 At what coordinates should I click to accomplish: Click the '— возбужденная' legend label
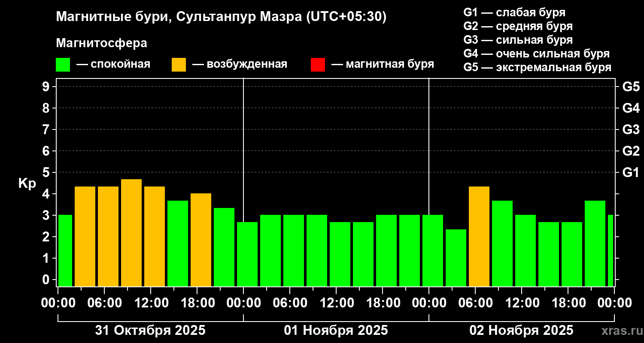tap(240, 64)
